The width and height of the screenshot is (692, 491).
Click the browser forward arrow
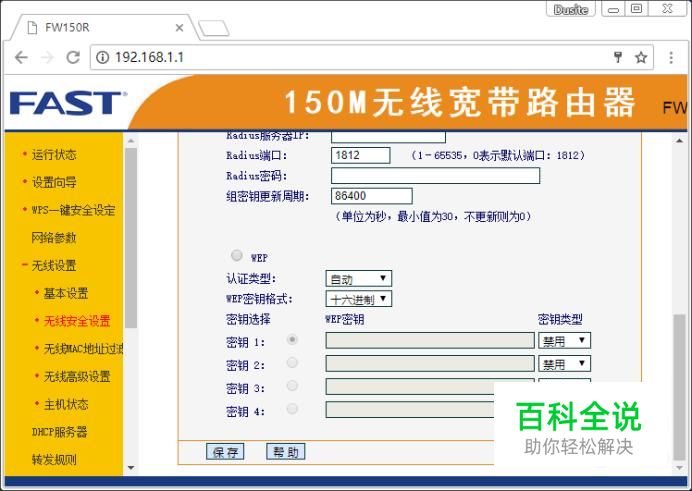[x=47, y=57]
